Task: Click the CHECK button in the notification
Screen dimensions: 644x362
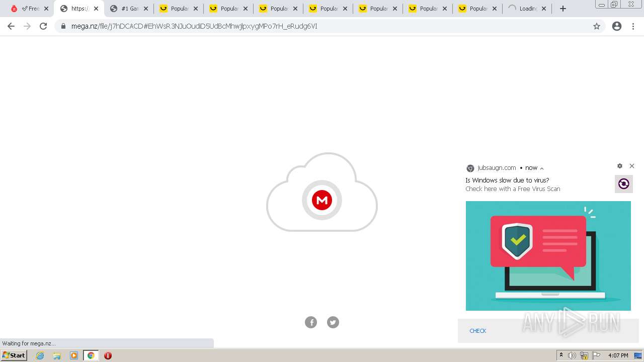Action: coord(478,331)
